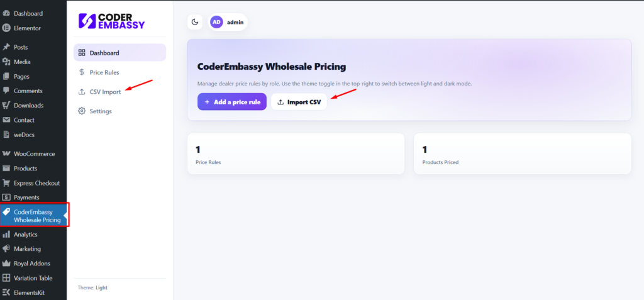The height and width of the screenshot is (300, 644).
Task: Click the Coder Embassy logo
Action: point(111,21)
